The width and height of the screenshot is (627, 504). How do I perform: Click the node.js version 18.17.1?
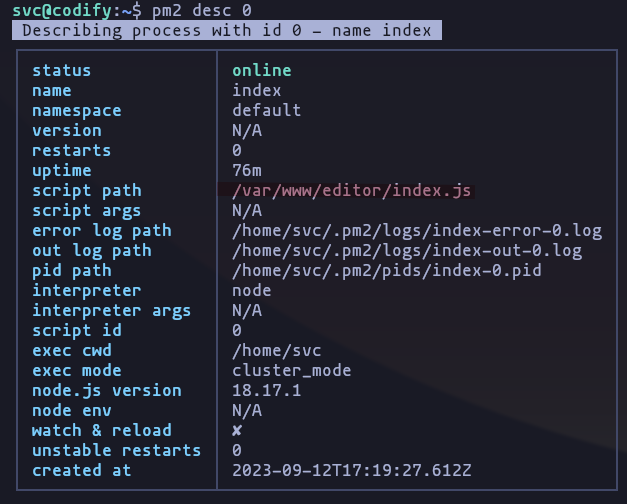[x=267, y=391]
